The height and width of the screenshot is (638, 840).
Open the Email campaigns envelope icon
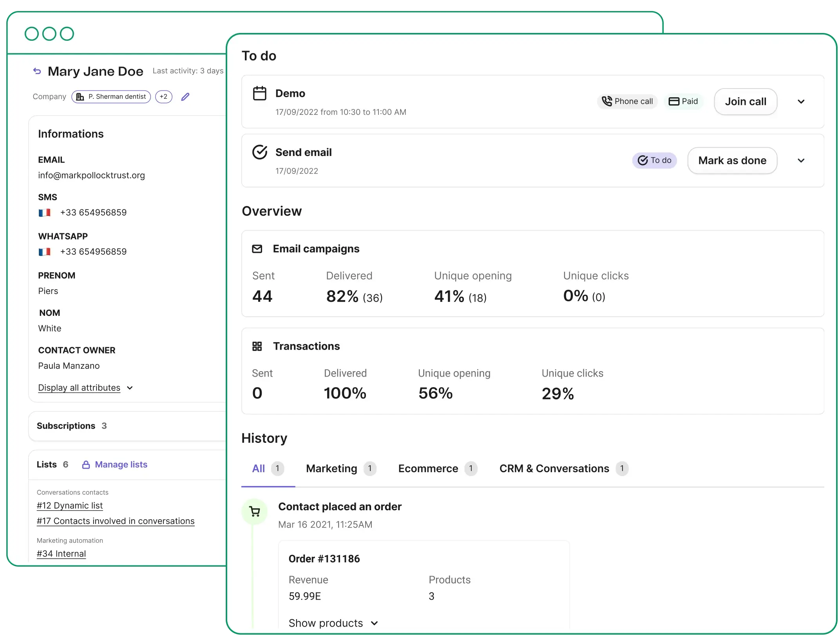[x=257, y=249]
